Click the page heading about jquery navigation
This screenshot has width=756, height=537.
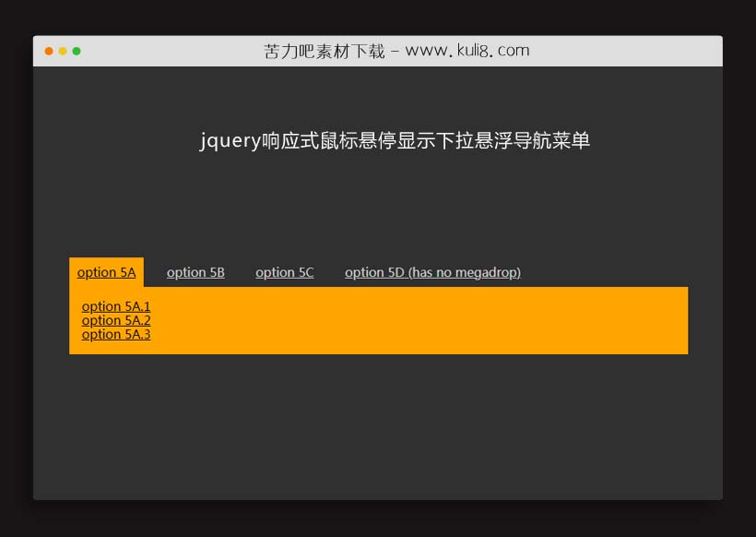coord(396,140)
